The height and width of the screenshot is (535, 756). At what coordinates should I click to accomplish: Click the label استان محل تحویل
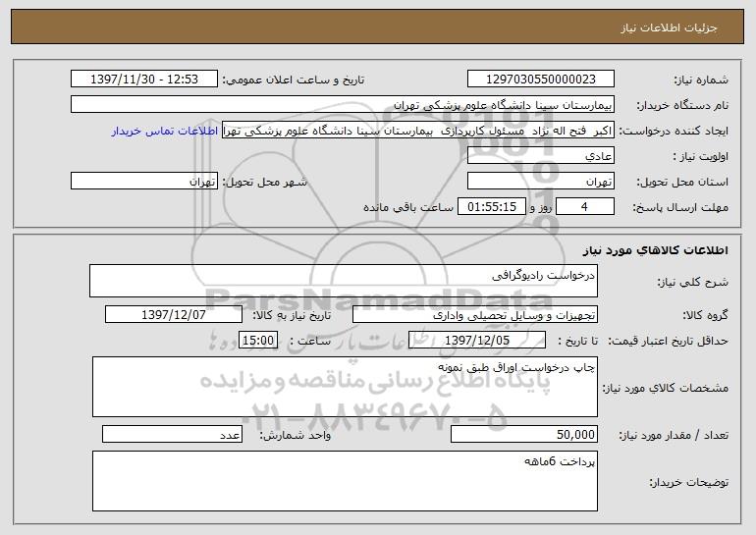click(x=682, y=183)
